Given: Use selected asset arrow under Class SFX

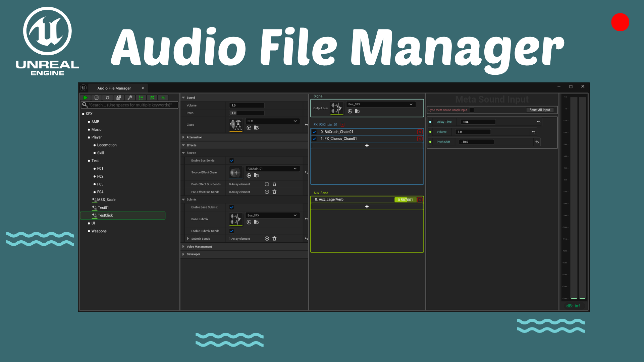Looking at the screenshot, I should (249, 128).
